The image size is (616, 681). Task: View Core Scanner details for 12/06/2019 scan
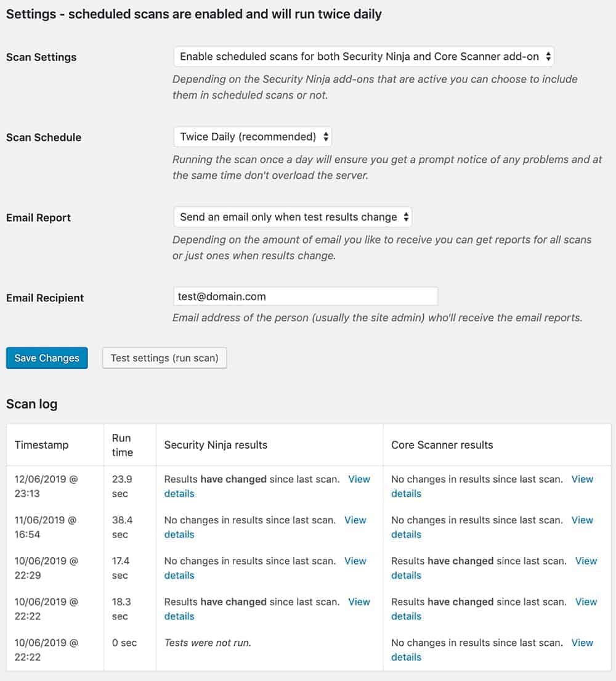[582, 479]
